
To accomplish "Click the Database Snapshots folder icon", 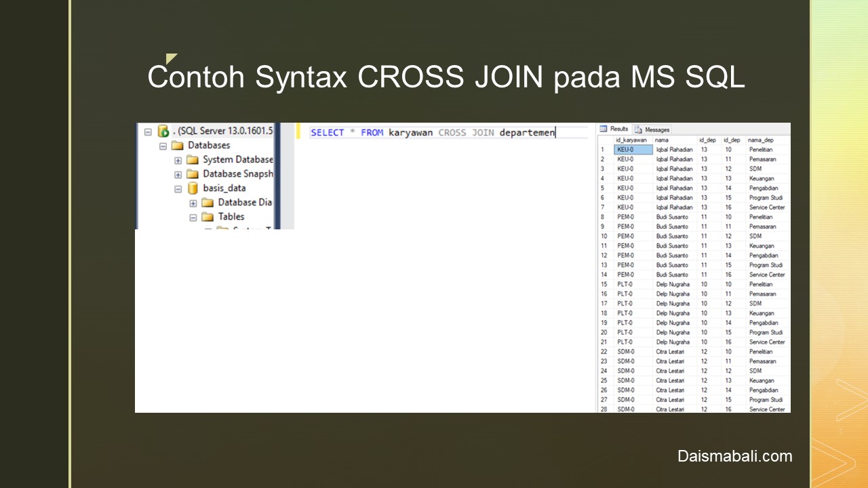I will (193, 174).
